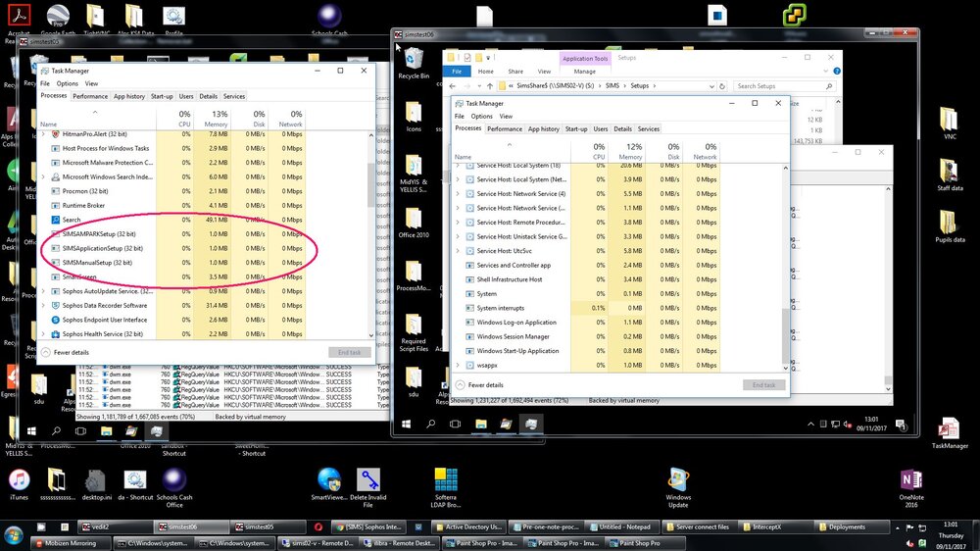Screen dimensions: 980x551
Task: Expand Service Host: UtcSvc row
Action: tap(458, 251)
